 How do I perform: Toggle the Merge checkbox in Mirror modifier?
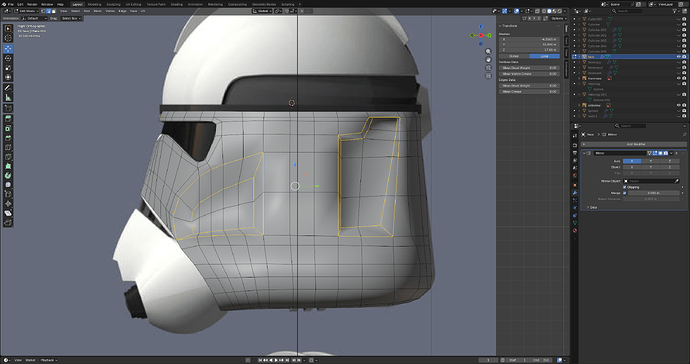(x=624, y=193)
